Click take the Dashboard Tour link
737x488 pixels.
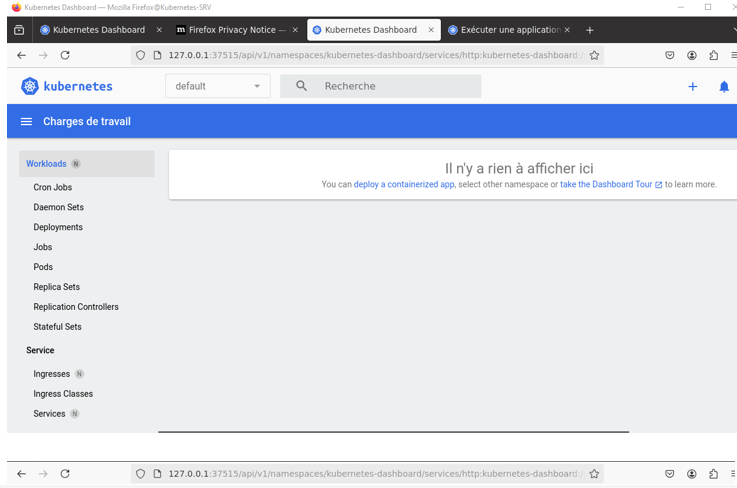click(606, 185)
